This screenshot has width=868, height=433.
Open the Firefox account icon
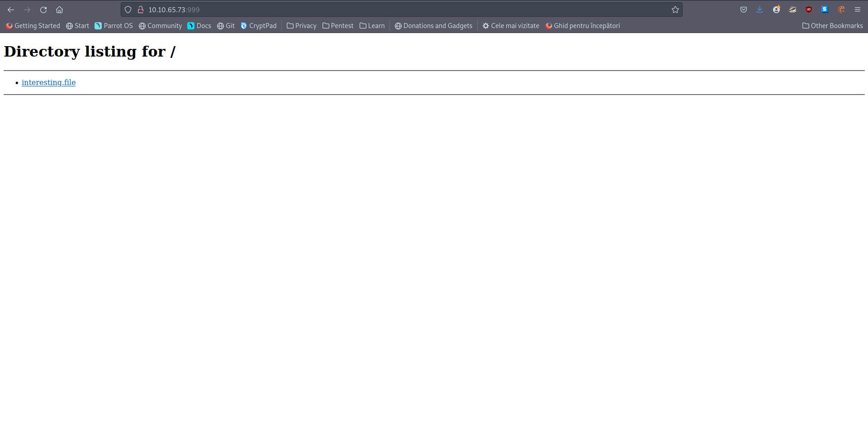point(776,10)
